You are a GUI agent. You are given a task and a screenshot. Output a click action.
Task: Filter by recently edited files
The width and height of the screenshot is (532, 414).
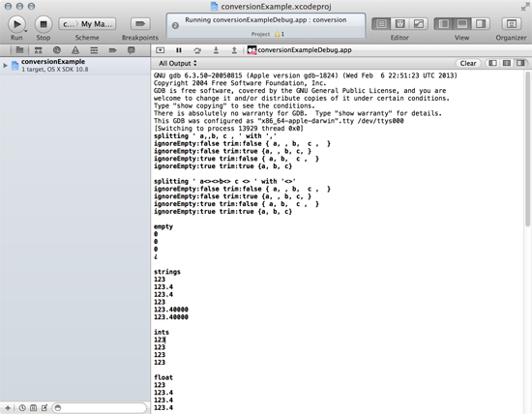pyautogui.click(x=22, y=408)
